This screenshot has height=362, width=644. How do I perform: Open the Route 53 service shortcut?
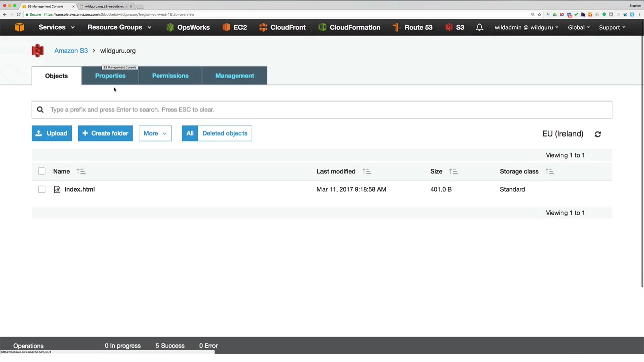coord(412,27)
